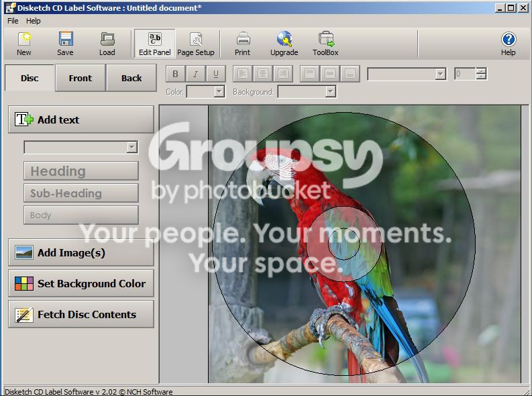Screen dimensions: 532x396
Task: Click 'Disketch CD Label Software v 2.02' status text
Action: (61, 391)
